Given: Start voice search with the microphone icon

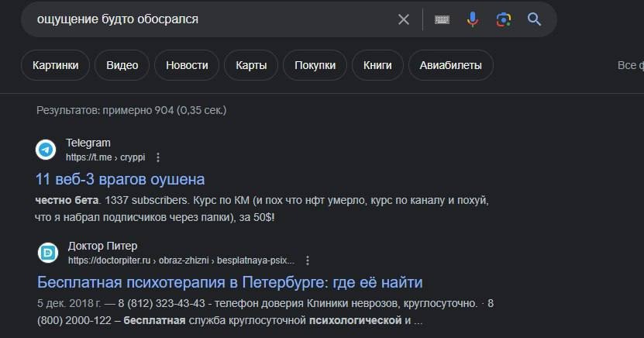Looking at the screenshot, I should pyautogui.click(x=472, y=19).
